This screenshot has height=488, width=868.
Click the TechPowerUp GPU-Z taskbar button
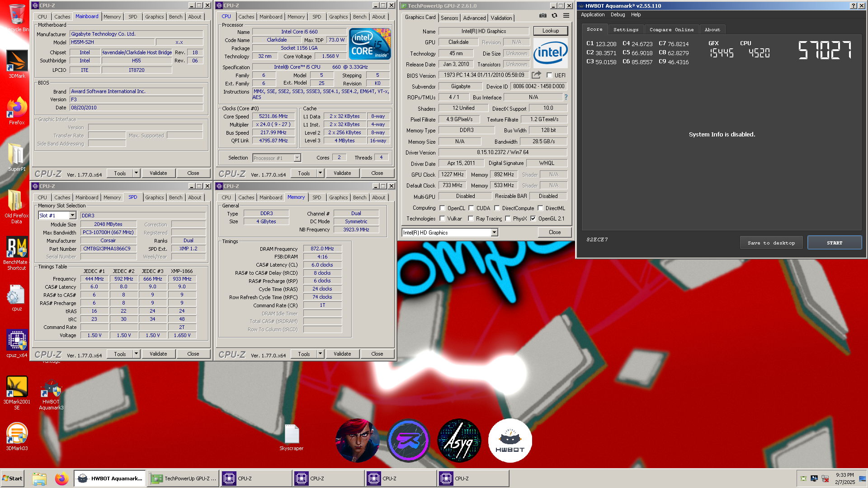pos(183,479)
